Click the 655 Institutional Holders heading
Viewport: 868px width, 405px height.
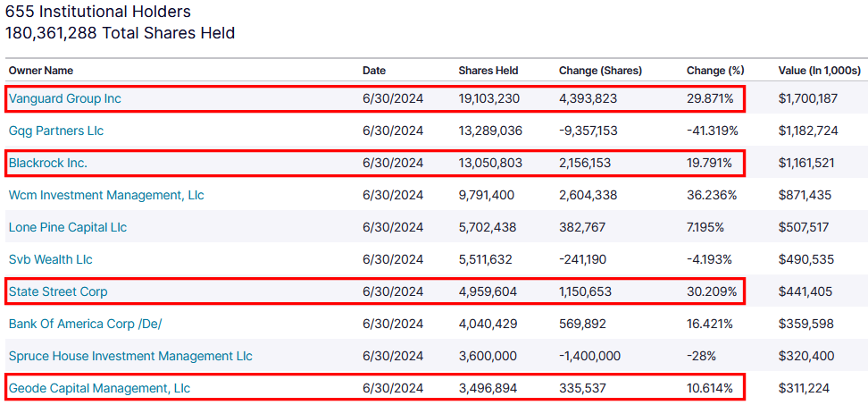click(98, 11)
